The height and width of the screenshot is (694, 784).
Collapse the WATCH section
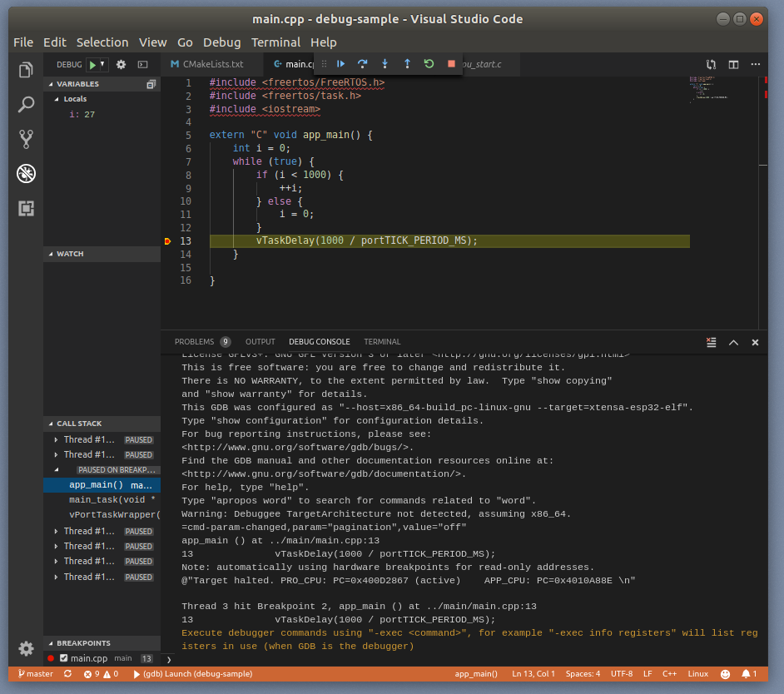[x=102, y=254]
